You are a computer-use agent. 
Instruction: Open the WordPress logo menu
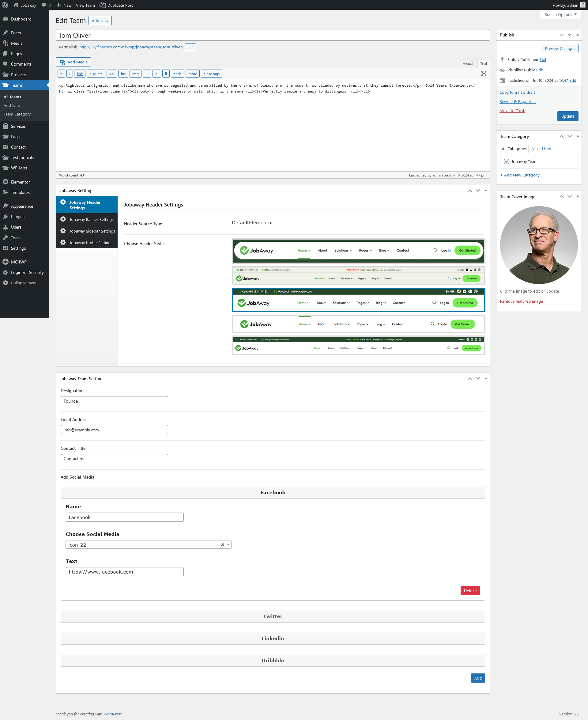[x=5, y=5]
